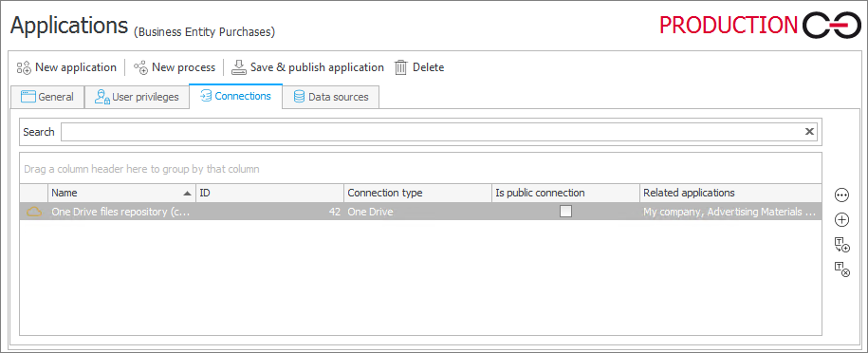
Task: Sort by the Name column header
Action: tap(121, 193)
